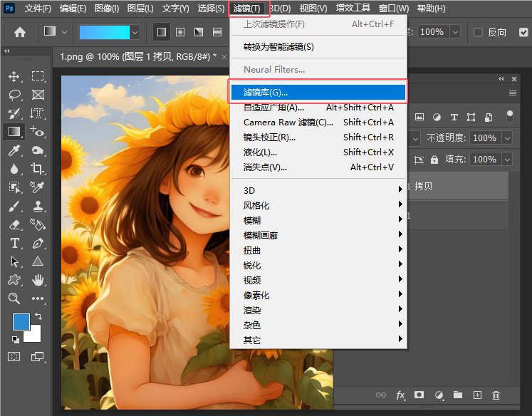
Task: Select the Eraser tool
Action: point(14,224)
